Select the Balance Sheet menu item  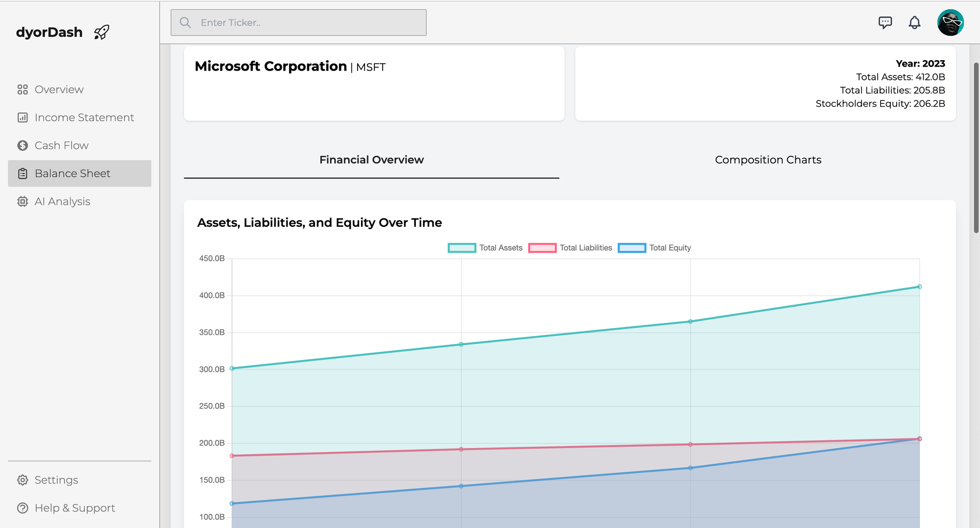pos(79,173)
